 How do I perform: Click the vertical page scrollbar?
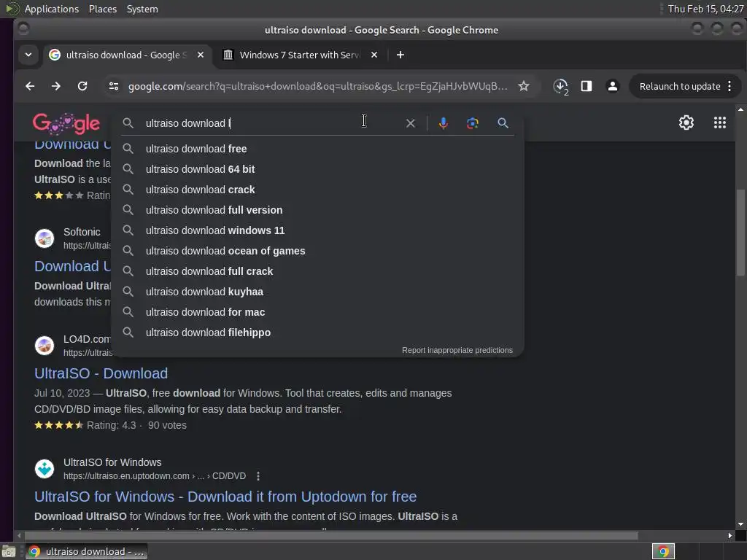740,233
